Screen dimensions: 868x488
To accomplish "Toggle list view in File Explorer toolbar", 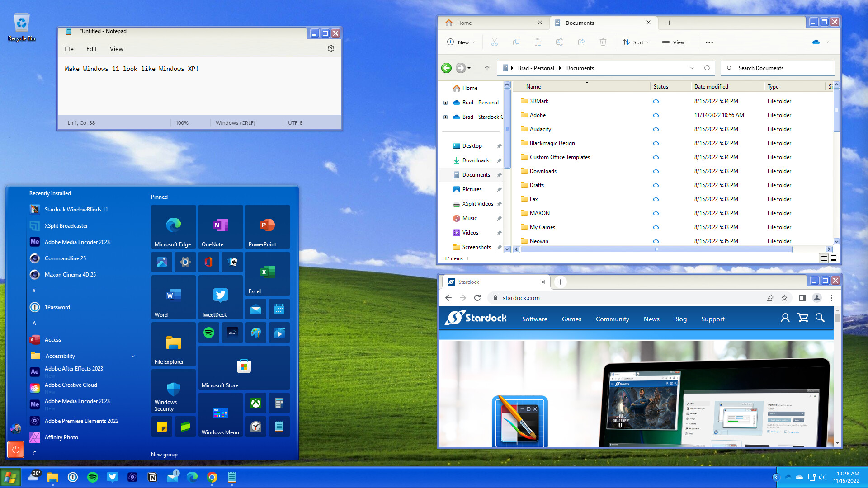I will tap(824, 258).
